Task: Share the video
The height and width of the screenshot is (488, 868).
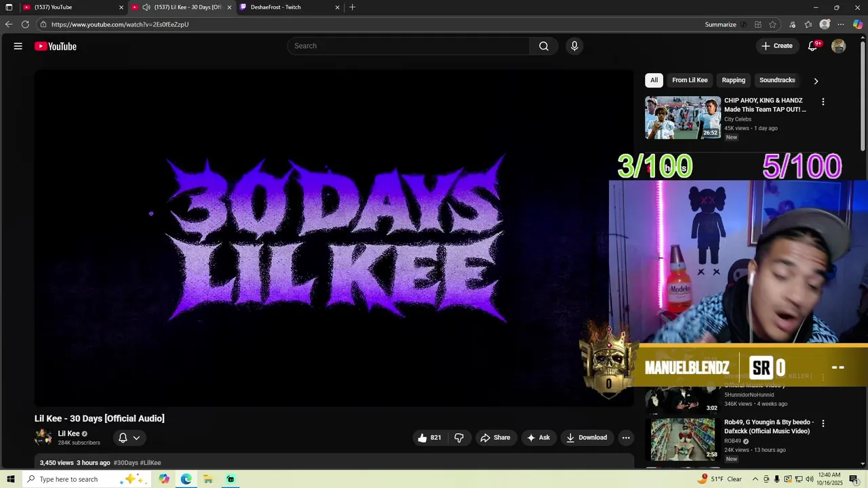Action: click(x=495, y=438)
